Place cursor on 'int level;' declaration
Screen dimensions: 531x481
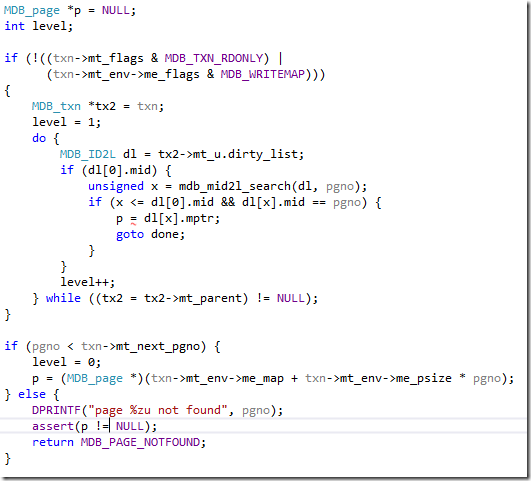pyautogui.click(x=39, y=26)
